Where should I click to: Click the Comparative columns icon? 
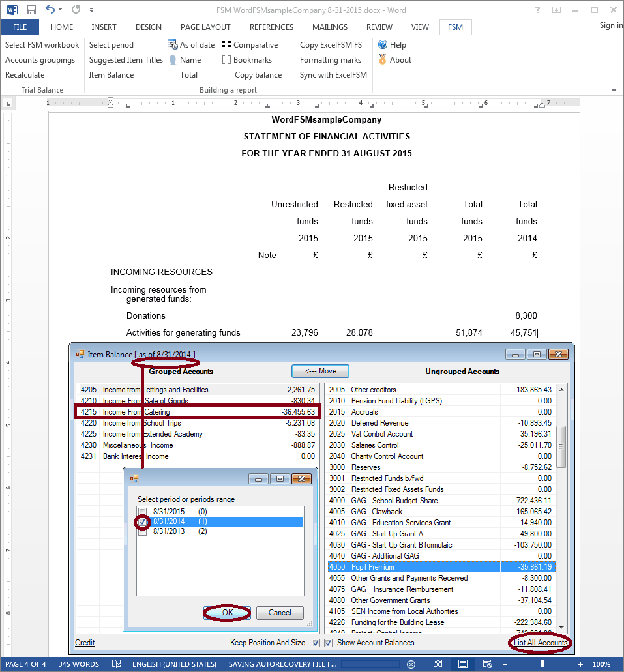tap(226, 44)
